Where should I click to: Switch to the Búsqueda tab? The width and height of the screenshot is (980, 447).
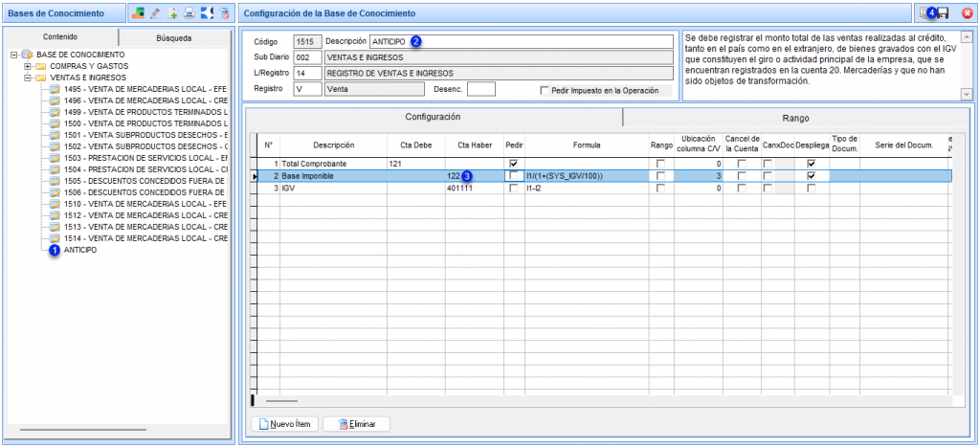(x=174, y=38)
